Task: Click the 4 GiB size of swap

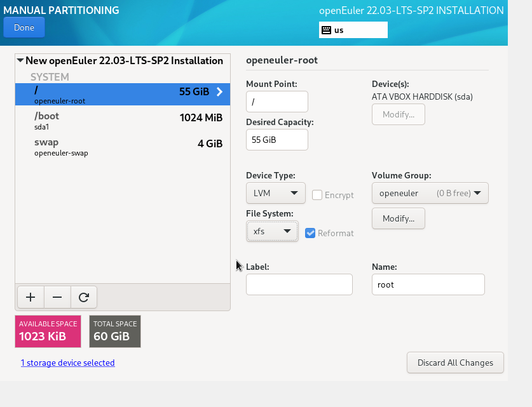Action: point(210,143)
